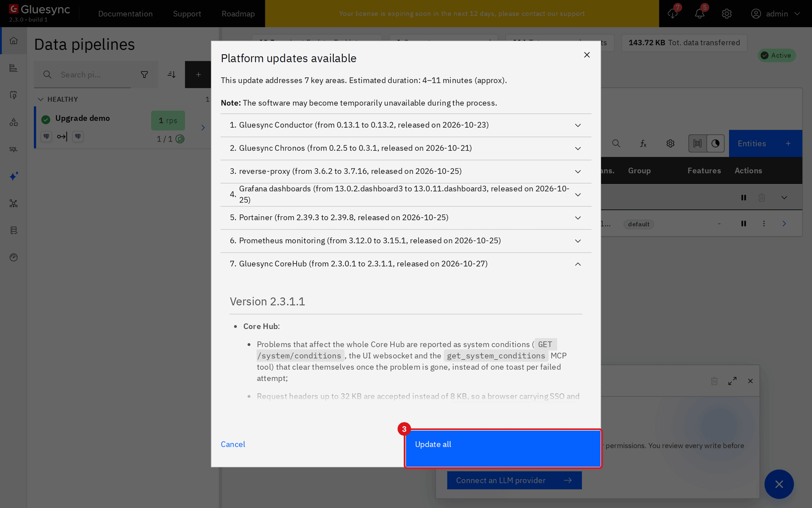Collapse the HEALTHY pipelines group
Screen dimensions: 812x508
[41, 99]
